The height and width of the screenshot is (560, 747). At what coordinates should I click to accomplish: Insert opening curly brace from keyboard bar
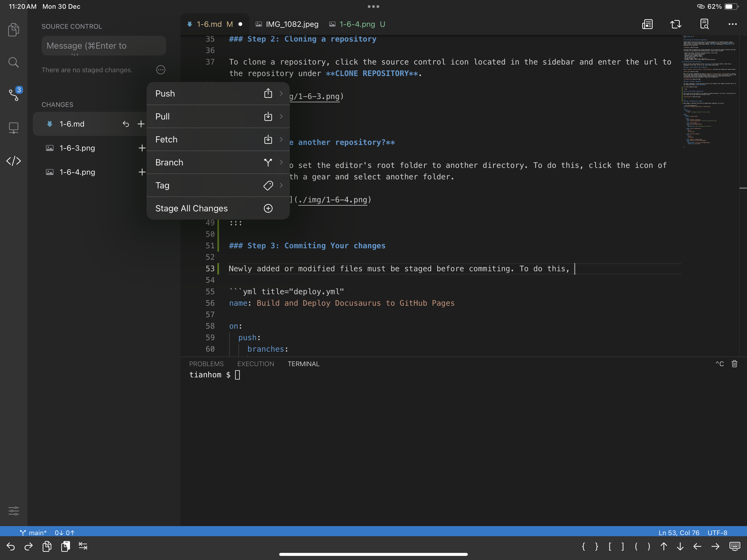pyautogui.click(x=583, y=546)
